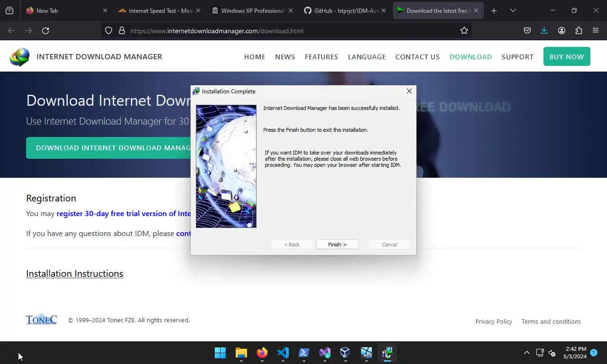Screen dimensions: 607x364
Task: Open Visual Studio Code from taskbar
Action: [x=283, y=353]
